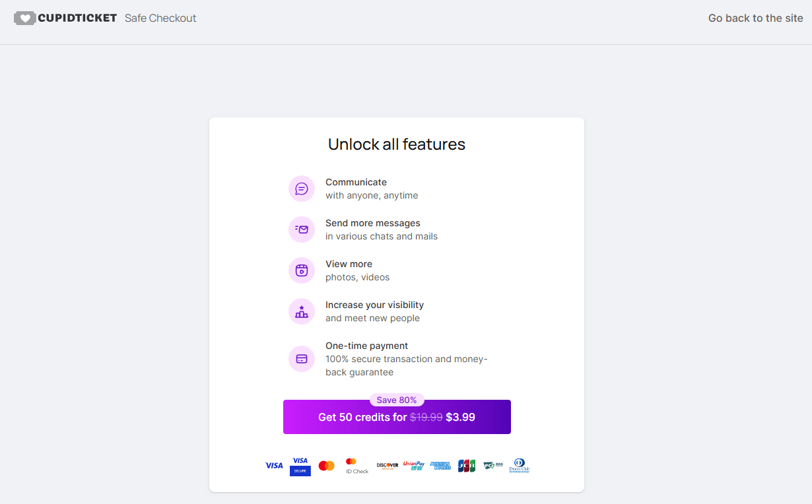812x504 pixels.
Task: Select the Visa Secure badge
Action: tap(300, 465)
